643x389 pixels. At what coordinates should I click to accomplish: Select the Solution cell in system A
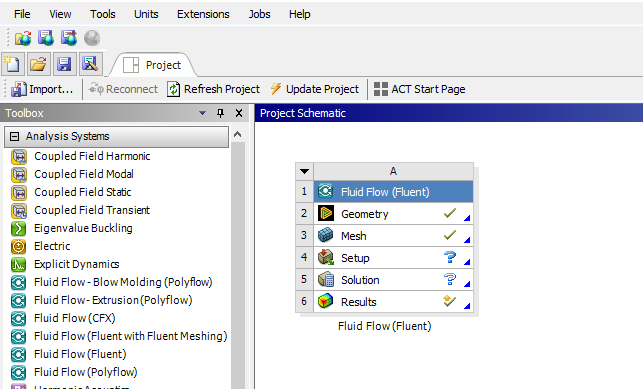coord(393,280)
